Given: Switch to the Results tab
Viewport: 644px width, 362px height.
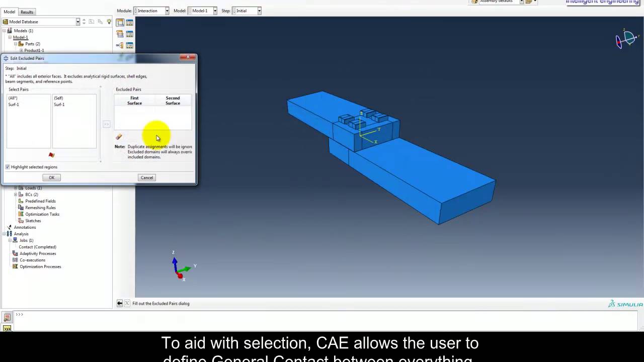Looking at the screenshot, I should (27, 12).
